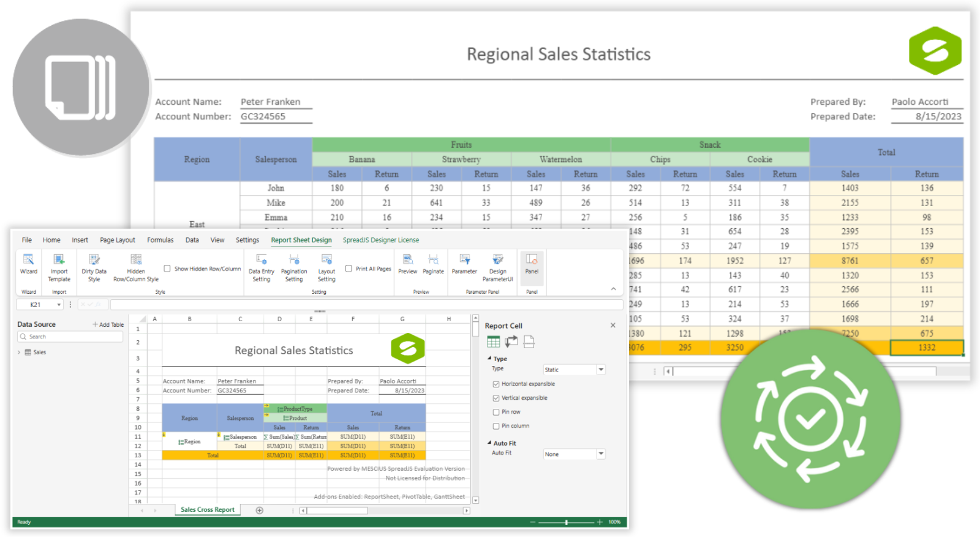Open the Page Layout tab
Viewport: 980px width, 537px height.
[x=117, y=240]
